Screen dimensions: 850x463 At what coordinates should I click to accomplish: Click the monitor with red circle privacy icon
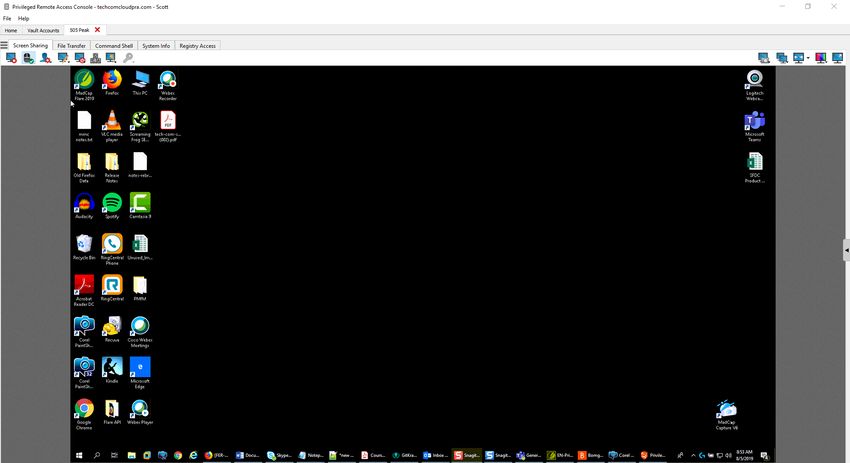pos(80,58)
